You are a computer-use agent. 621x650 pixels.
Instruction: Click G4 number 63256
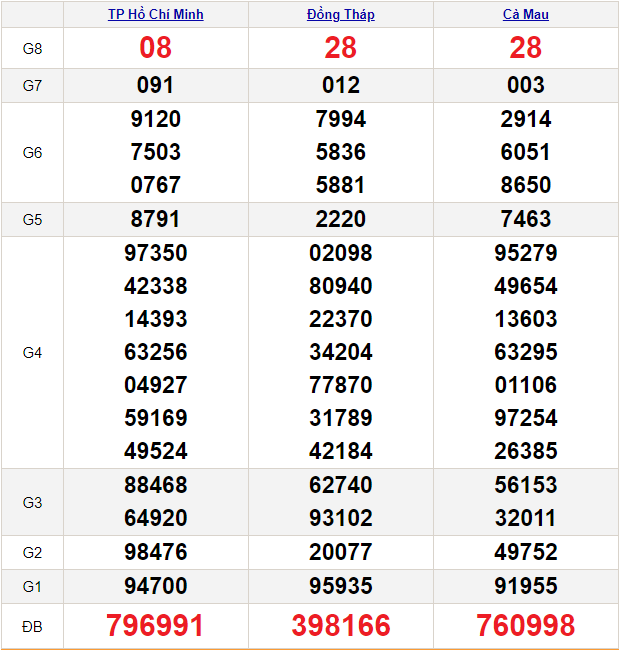155,352
